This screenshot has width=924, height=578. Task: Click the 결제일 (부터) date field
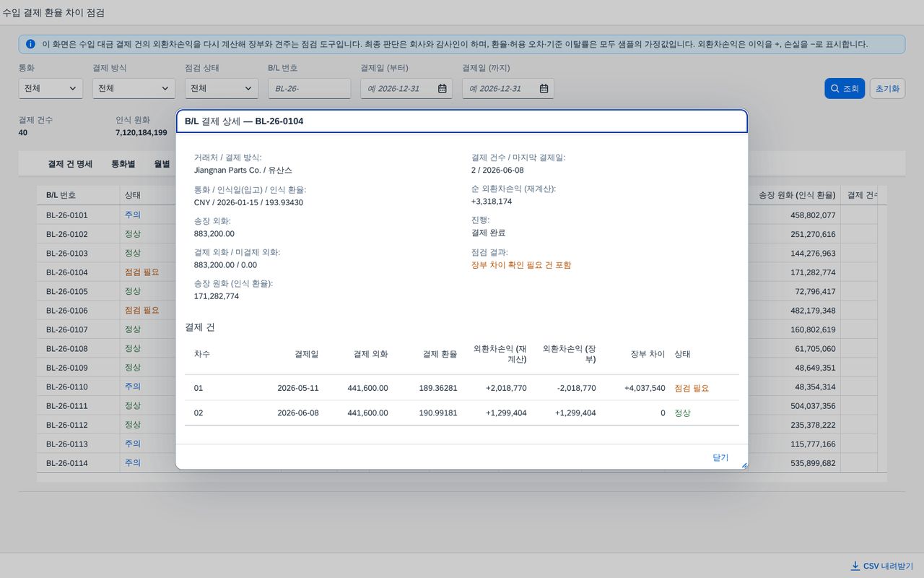tap(406, 88)
